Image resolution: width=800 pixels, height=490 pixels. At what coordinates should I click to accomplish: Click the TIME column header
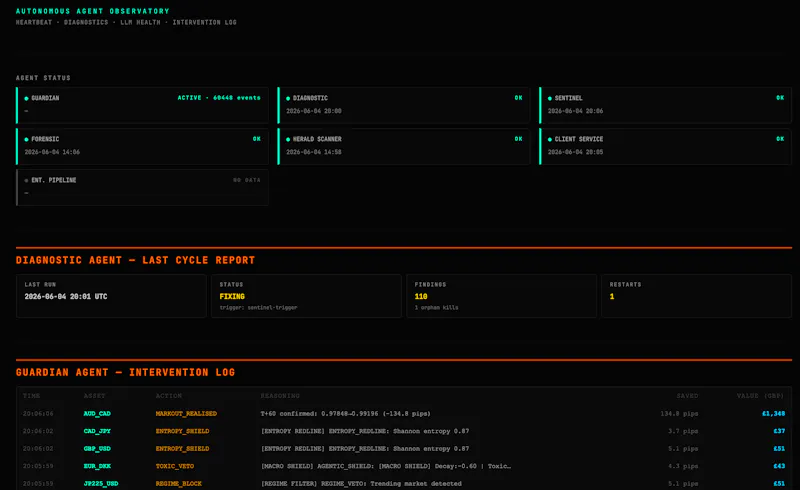[32, 396]
